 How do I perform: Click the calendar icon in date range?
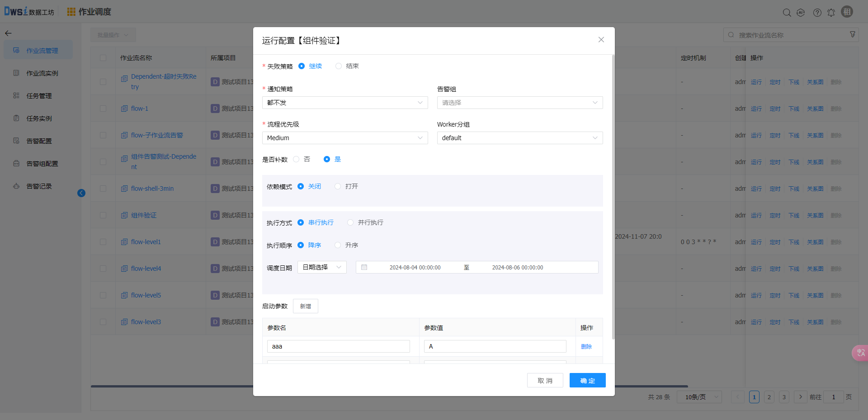(364, 267)
